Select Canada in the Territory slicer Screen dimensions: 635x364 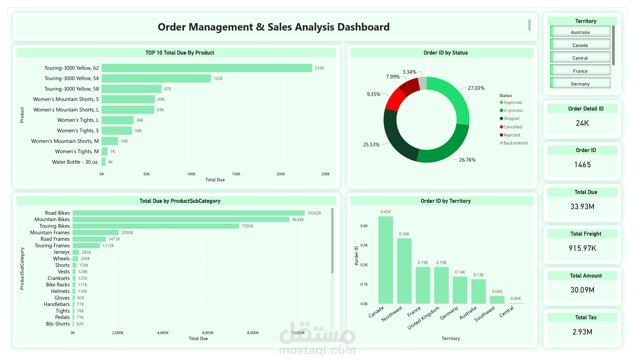[580, 45]
